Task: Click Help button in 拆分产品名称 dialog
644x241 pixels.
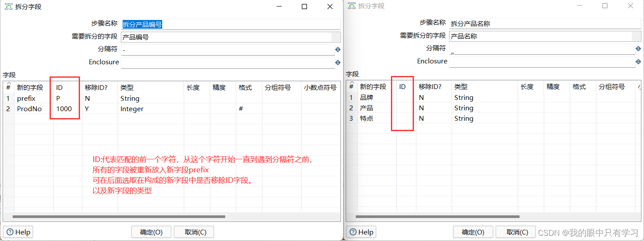Action: pyautogui.click(x=361, y=232)
